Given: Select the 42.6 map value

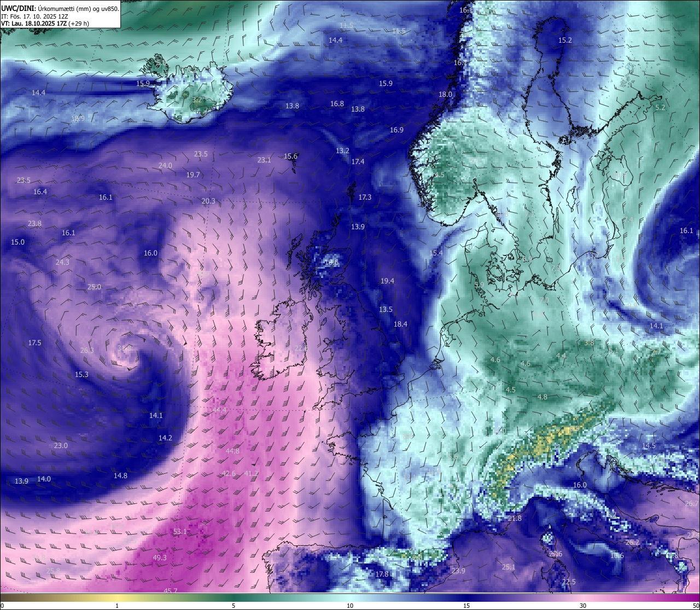Looking at the screenshot, I should (229, 473).
